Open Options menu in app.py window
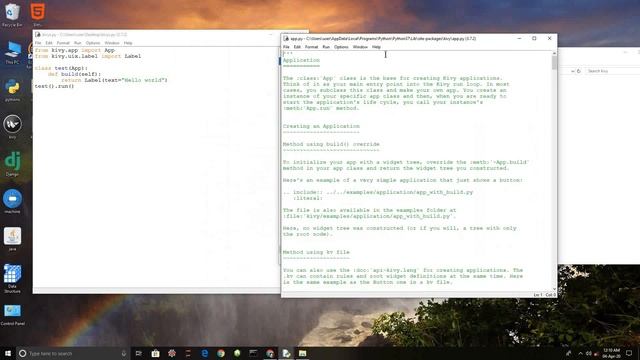Viewport: 640px width, 360px height. click(341, 47)
